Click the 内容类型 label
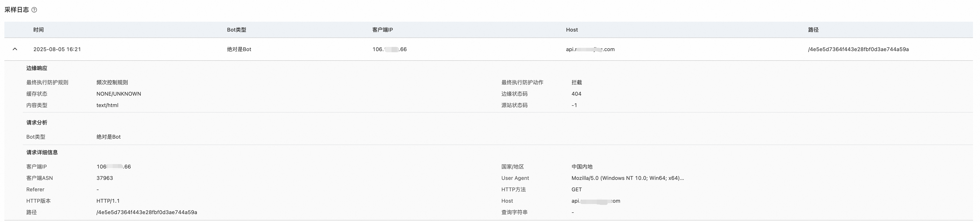The width and height of the screenshot is (980, 222). click(x=37, y=105)
